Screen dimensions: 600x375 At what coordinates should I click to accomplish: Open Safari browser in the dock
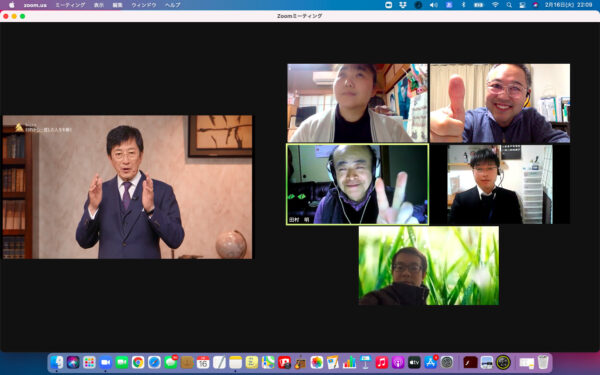(154, 362)
